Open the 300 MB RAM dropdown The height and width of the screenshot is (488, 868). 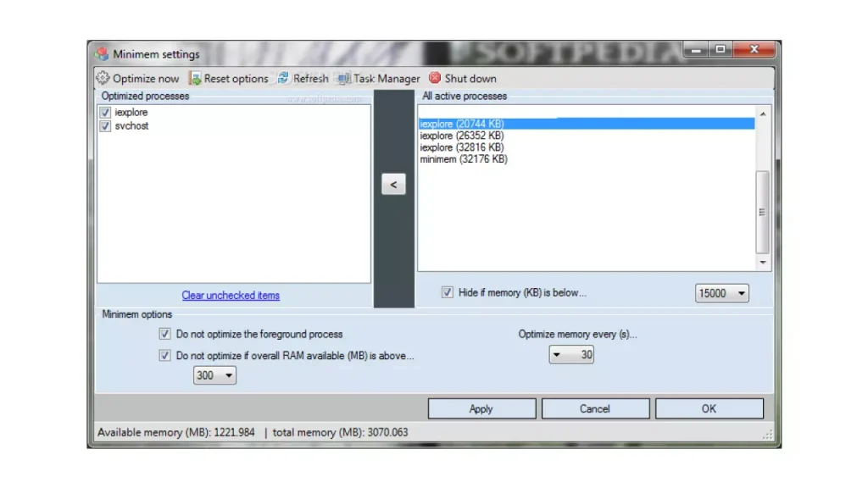(x=214, y=375)
